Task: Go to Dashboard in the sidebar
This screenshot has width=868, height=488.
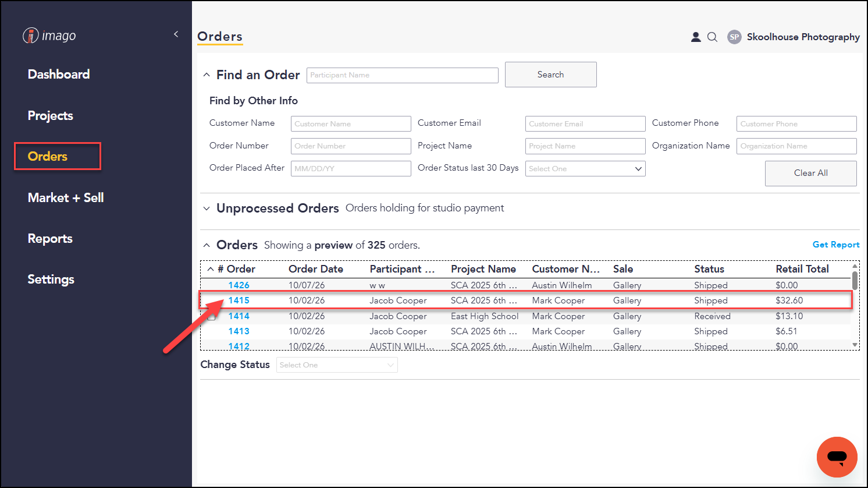Action: coord(59,75)
